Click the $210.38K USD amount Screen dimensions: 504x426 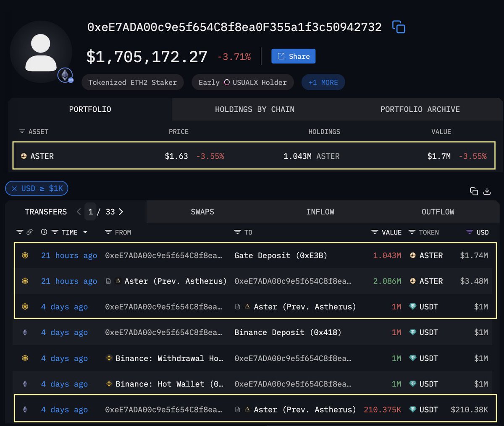pyautogui.click(x=469, y=410)
